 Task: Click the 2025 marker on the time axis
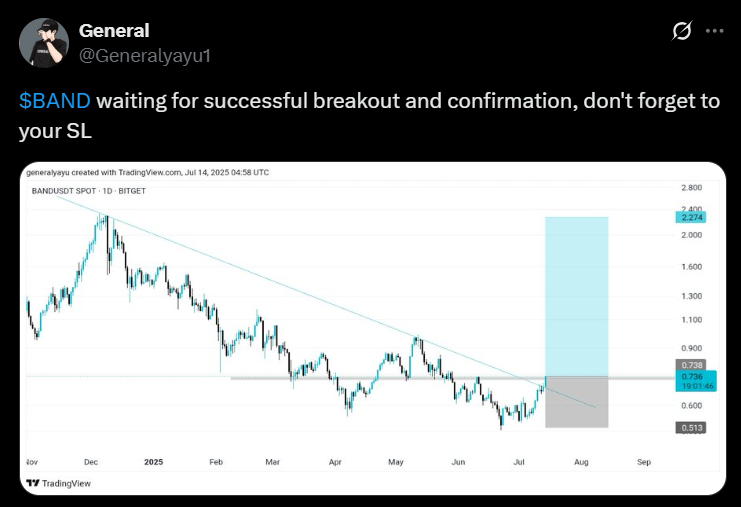click(x=153, y=463)
